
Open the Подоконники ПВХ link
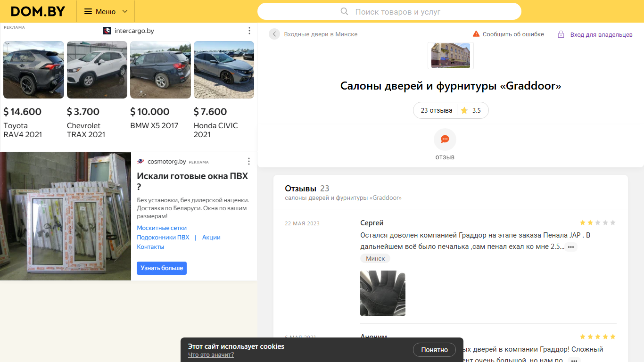163,237
